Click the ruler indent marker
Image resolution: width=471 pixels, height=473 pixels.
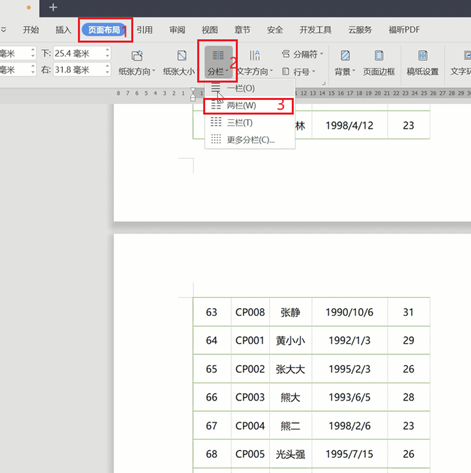tap(193, 94)
